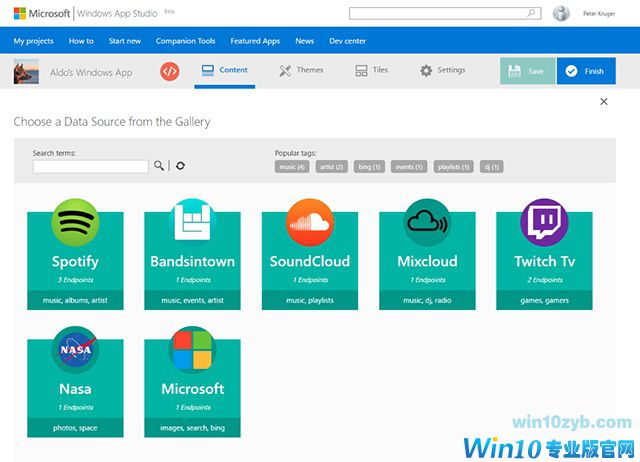Click the Bandsintown tile title

(x=192, y=261)
